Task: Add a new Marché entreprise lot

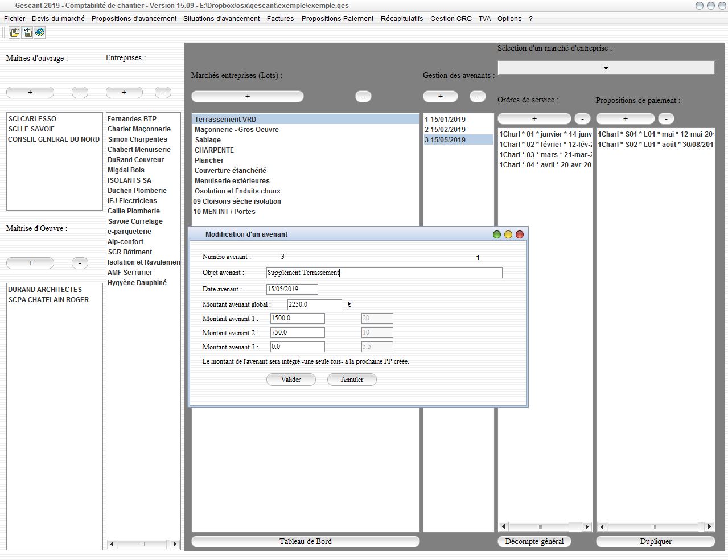Action: pos(248,96)
